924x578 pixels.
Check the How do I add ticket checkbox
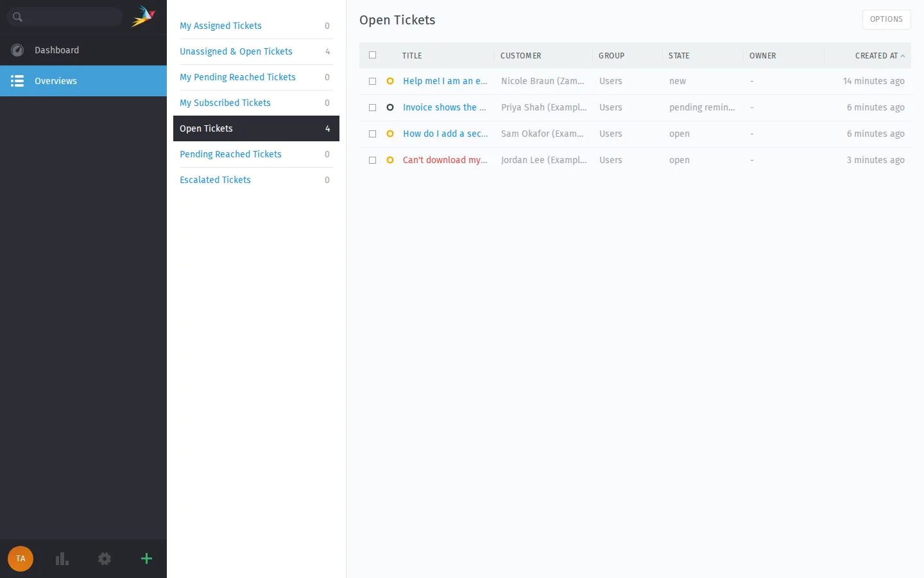(373, 134)
